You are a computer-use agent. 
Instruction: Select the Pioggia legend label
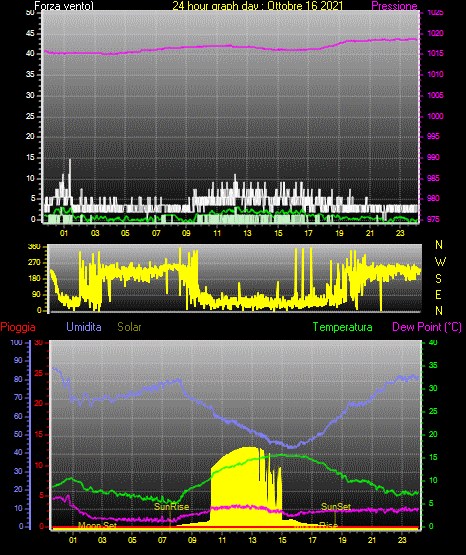(x=18, y=327)
